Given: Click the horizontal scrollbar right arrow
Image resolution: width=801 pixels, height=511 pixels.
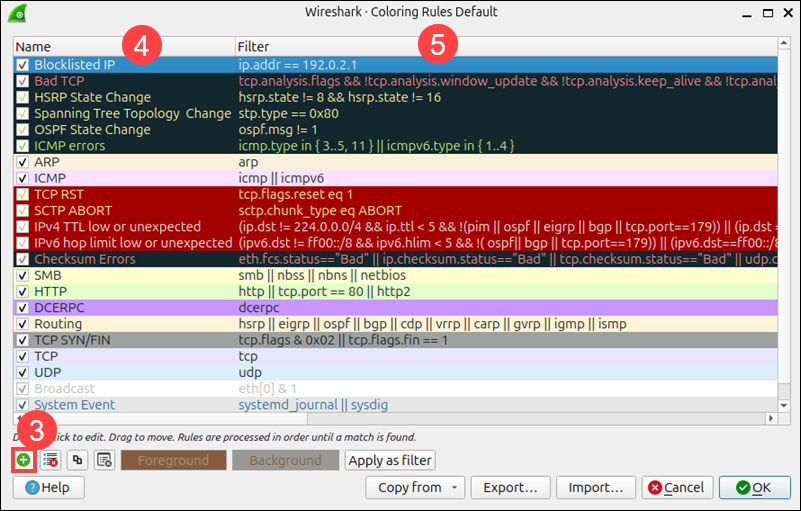Looking at the screenshot, I should (x=771, y=419).
